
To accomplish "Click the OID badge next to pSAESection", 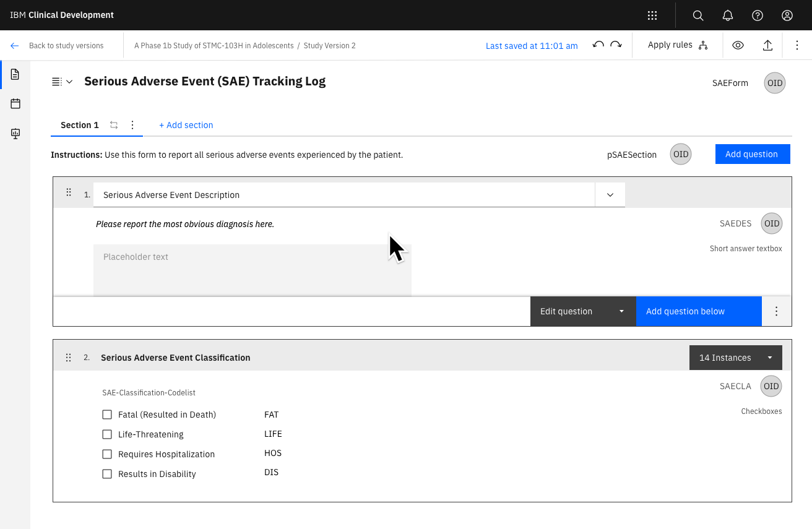I will click(x=681, y=154).
